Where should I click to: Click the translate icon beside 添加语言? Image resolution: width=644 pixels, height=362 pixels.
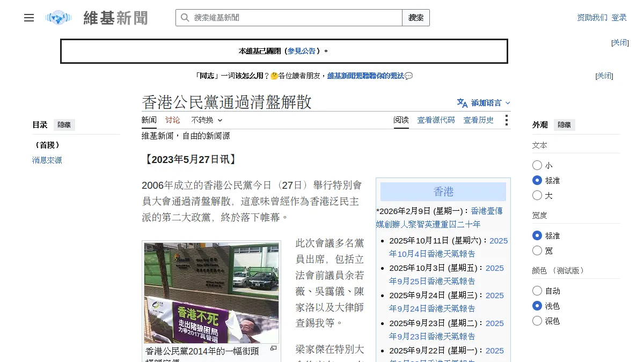click(x=462, y=103)
